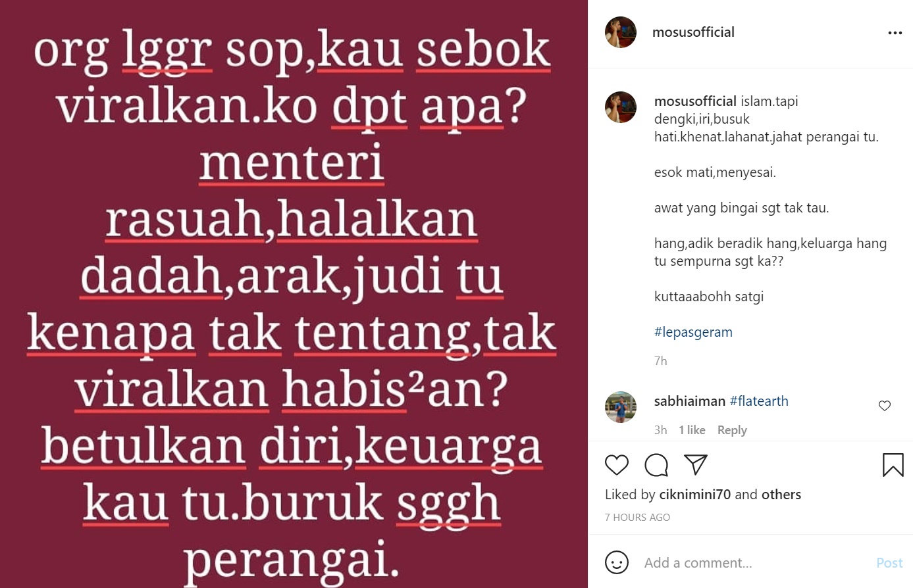Open mosusofficial username in header

coord(693,32)
